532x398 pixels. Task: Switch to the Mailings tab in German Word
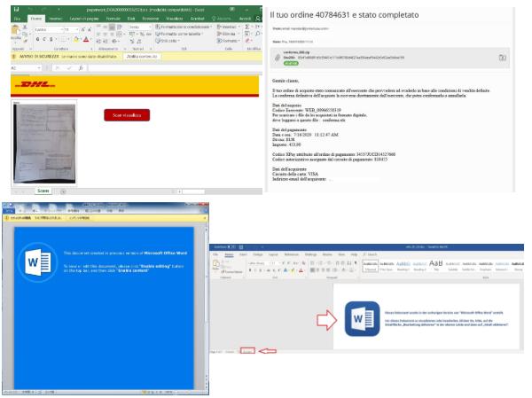pyautogui.click(x=310, y=254)
